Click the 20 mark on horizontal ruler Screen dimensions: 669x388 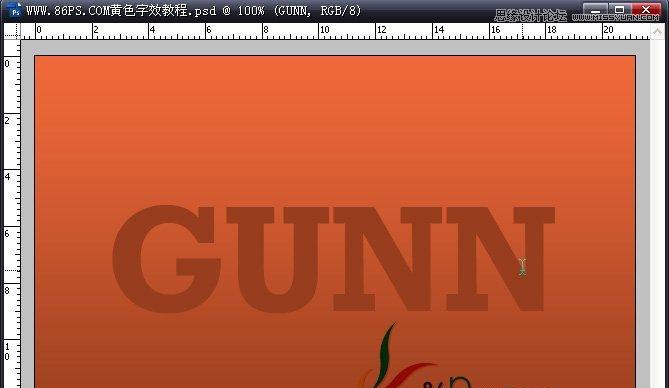(x=608, y=30)
